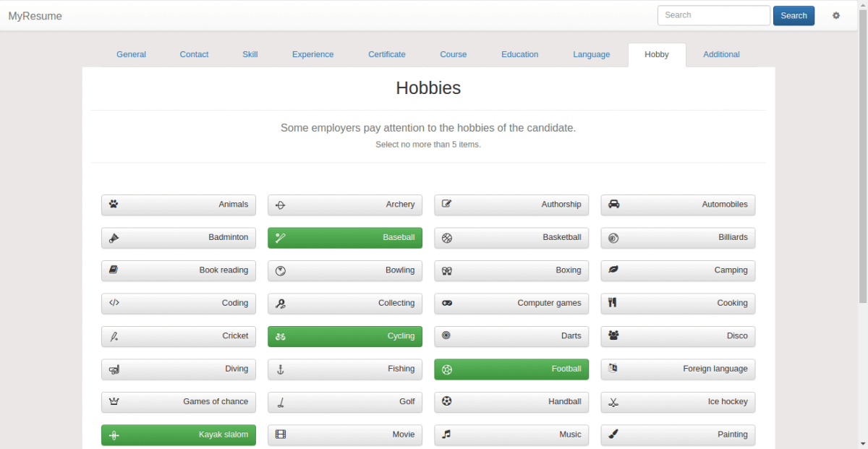Click the shuttlecock icon on Badminton

(x=114, y=237)
